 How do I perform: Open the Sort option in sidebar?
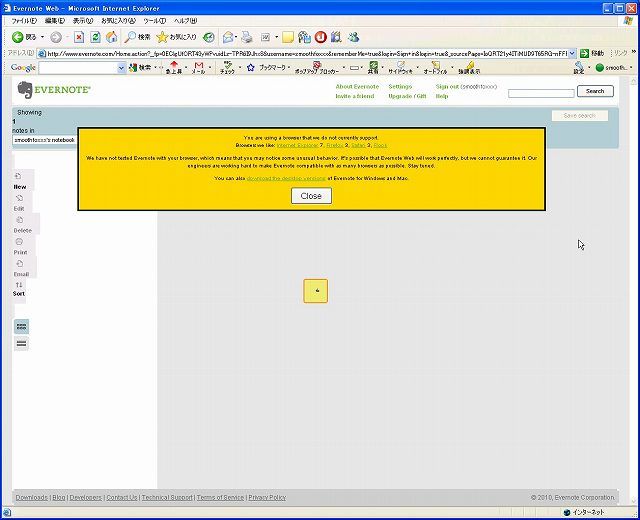pyautogui.click(x=19, y=289)
